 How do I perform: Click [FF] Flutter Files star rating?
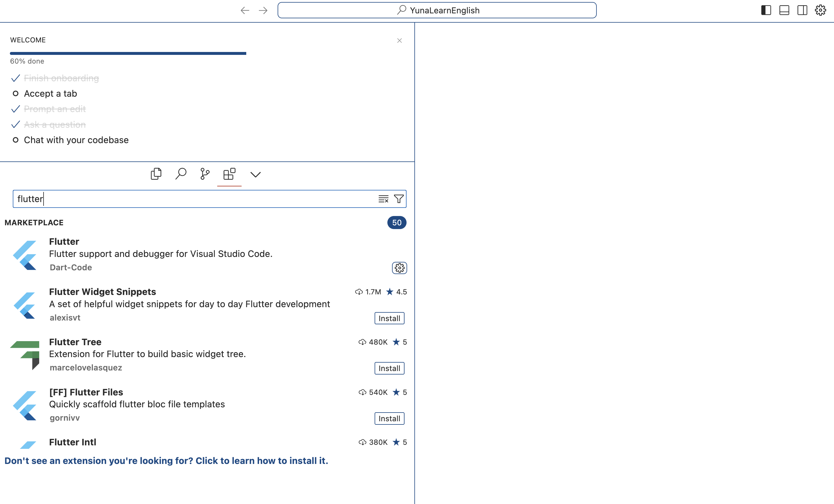[x=400, y=392]
